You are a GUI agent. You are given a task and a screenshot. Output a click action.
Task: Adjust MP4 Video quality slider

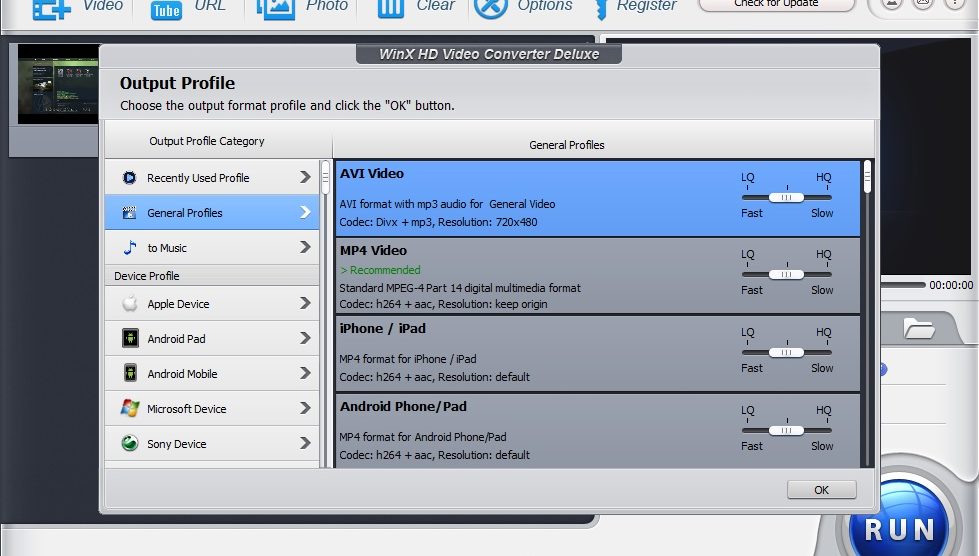pyautogui.click(x=786, y=275)
